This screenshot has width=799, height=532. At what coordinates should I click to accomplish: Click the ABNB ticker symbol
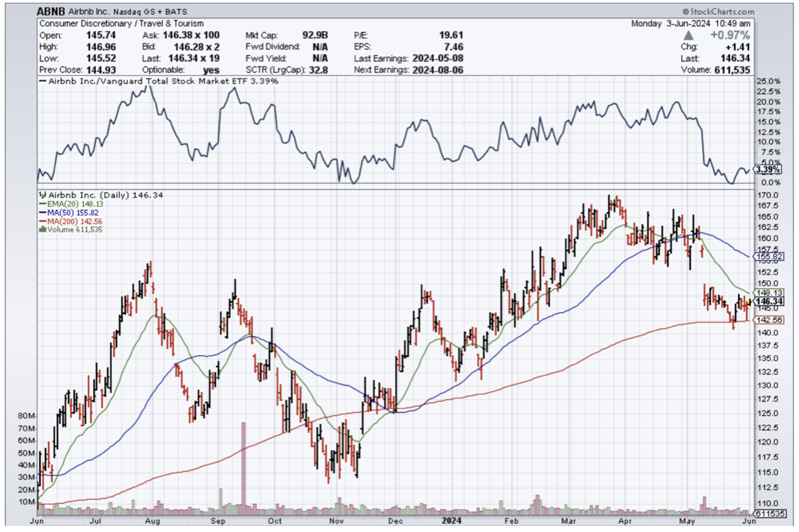(53, 12)
